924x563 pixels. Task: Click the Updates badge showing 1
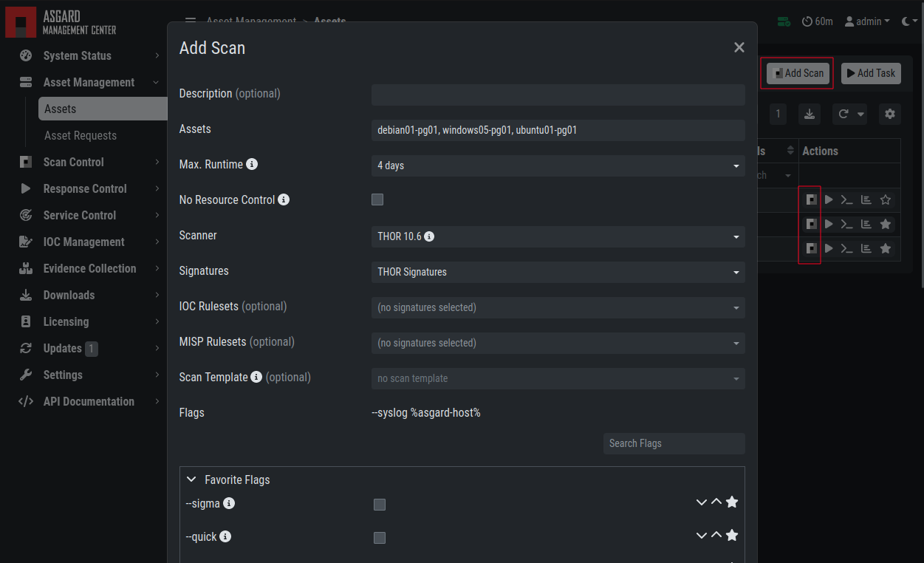pyautogui.click(x=91, y=349)
